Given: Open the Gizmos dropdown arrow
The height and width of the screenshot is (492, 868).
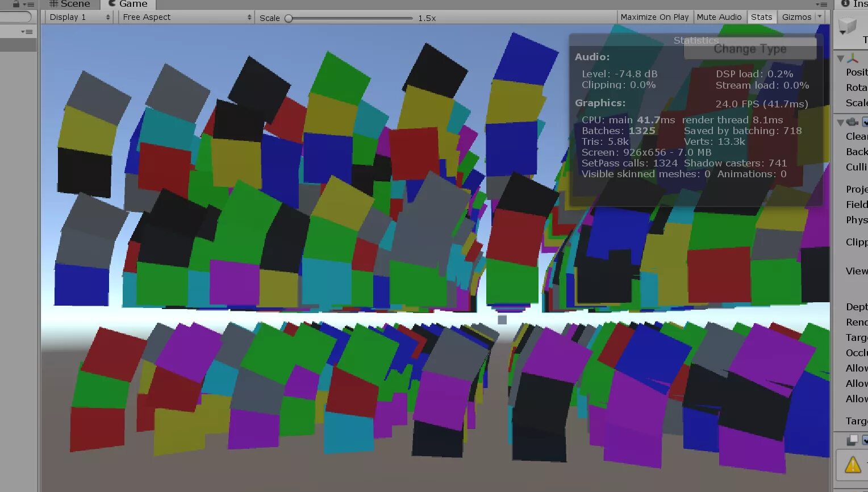Looking at the screenshot, I should coord(820,17).
